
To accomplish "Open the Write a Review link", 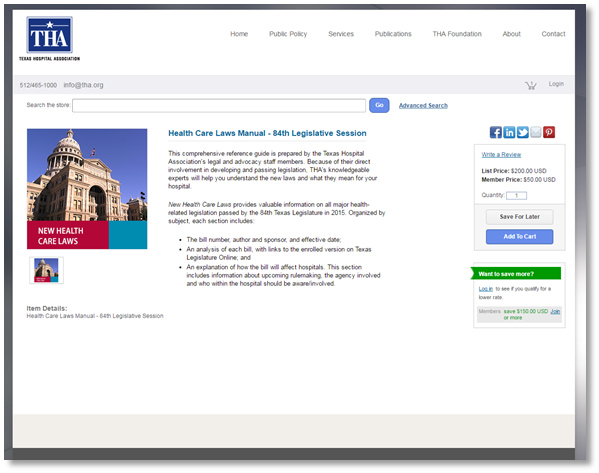I will 501,155.
